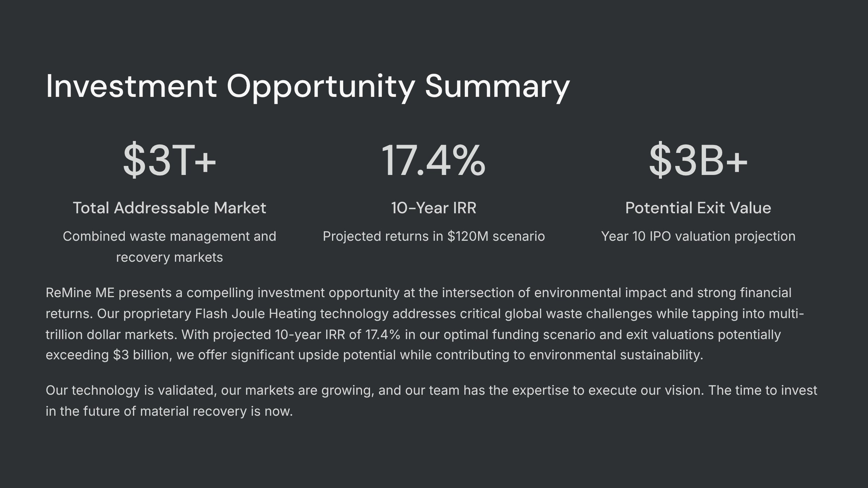
Task: Click the Projected returns in $120M scenario text
Action: [x=434, y=236]
